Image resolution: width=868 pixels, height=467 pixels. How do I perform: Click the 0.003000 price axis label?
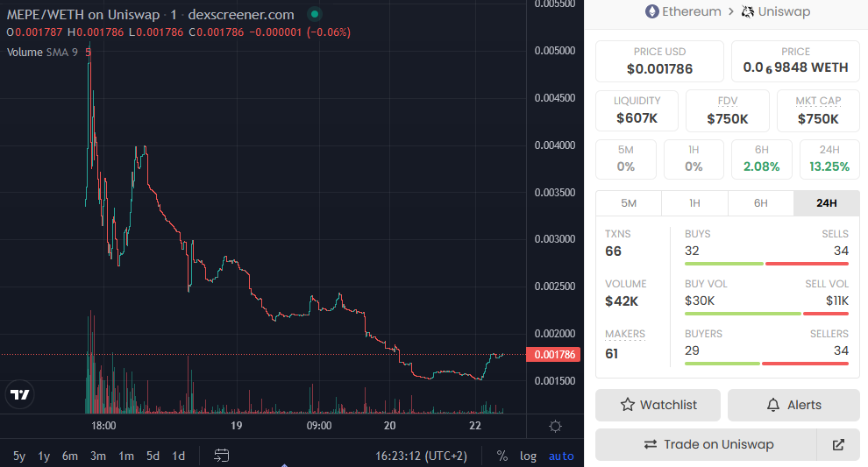(555, 239)
